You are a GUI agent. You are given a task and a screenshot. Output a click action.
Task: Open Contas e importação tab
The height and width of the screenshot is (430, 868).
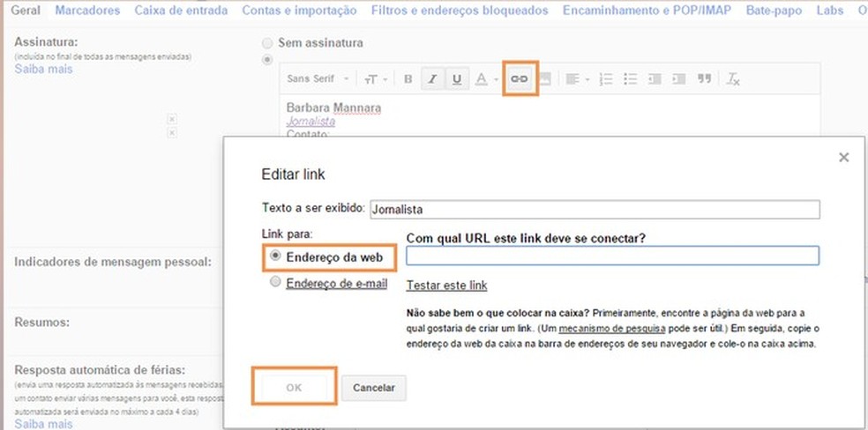pyautogui.click(x=300, y=11)
